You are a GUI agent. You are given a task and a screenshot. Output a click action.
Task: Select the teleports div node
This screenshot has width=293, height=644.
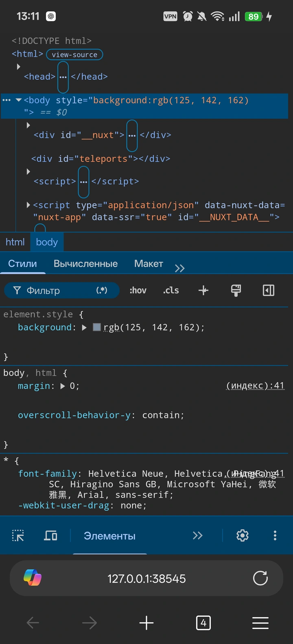(101, 159)
